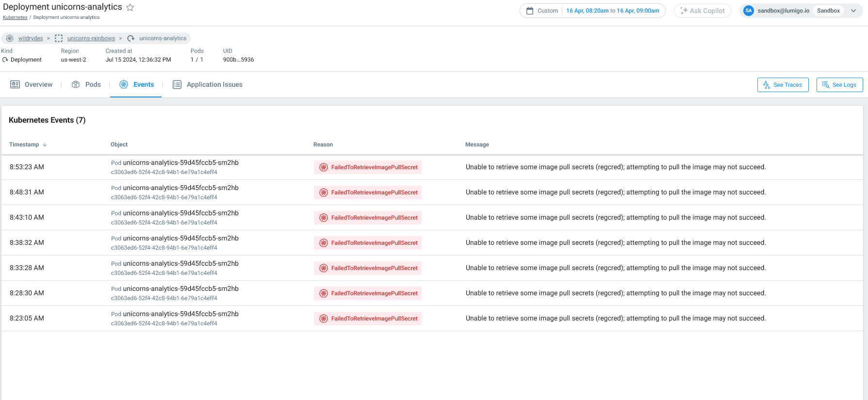The width and height of the screenshot is (868, 400).
Task: Open the Overview tab
Action: 32,84
